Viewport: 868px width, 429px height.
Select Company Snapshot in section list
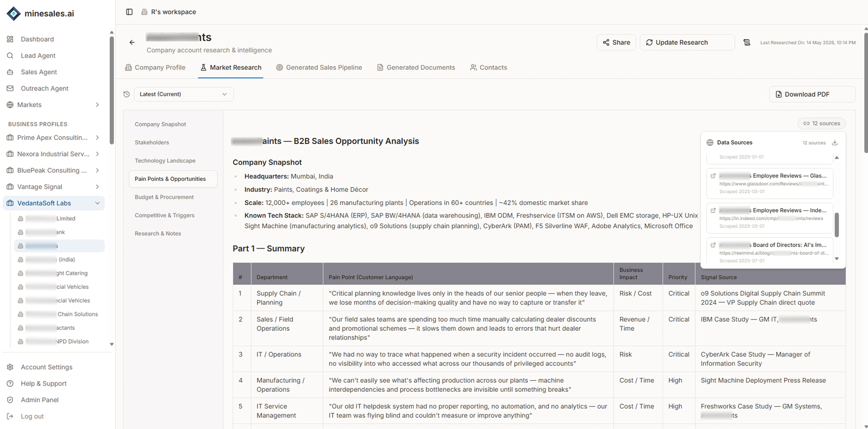coord(160,124)
